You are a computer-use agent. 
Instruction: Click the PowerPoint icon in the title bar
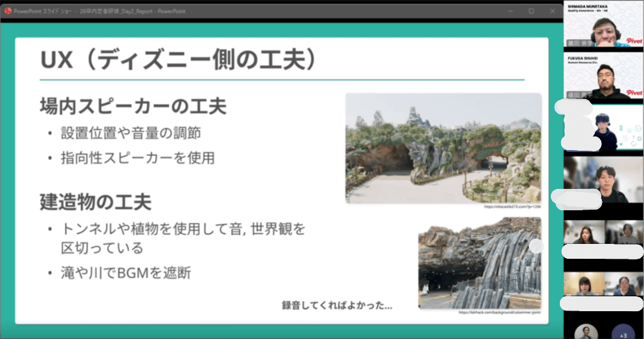[8, 11]
